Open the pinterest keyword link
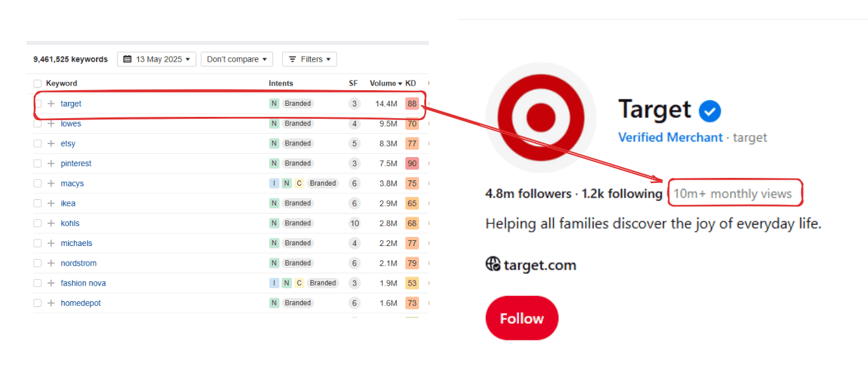The height and width of the screenshot is (370, 868). 76,164
